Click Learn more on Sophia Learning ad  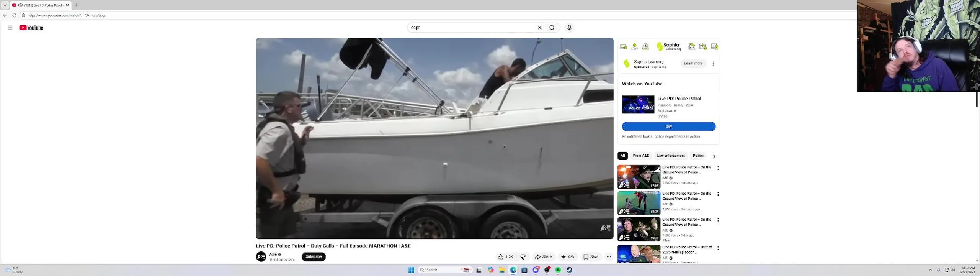pos(693,64)
